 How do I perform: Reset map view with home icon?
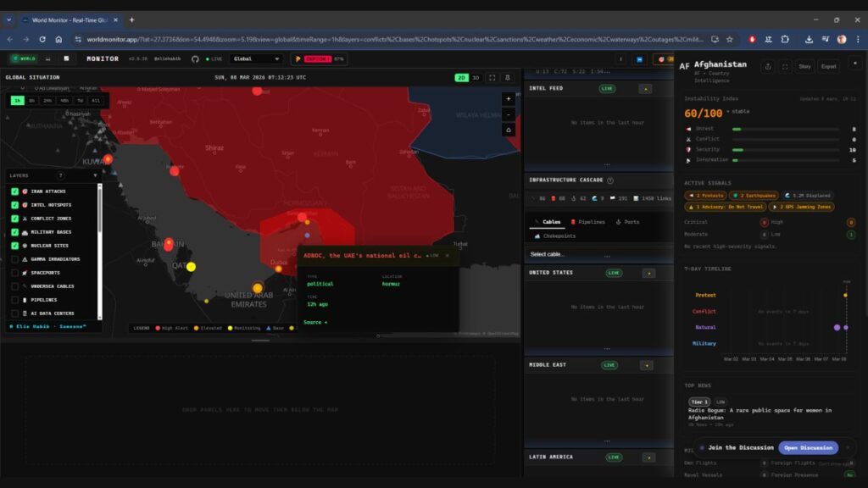pos(508,130)
